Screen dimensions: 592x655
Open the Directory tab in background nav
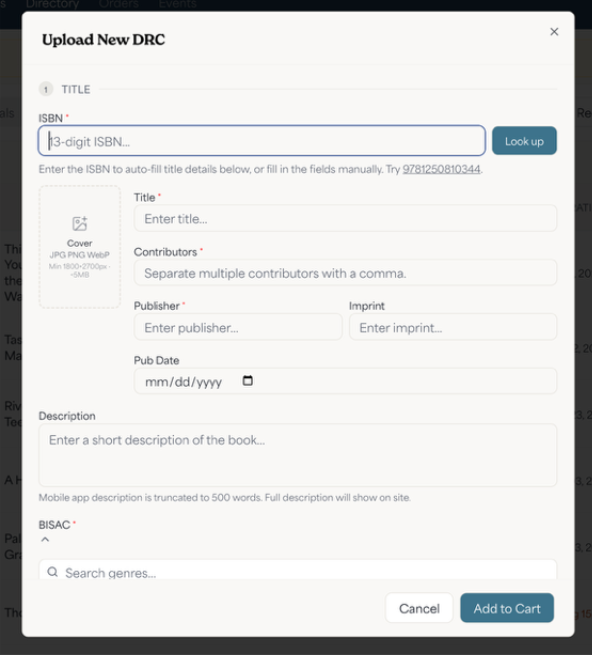point(52,4)
